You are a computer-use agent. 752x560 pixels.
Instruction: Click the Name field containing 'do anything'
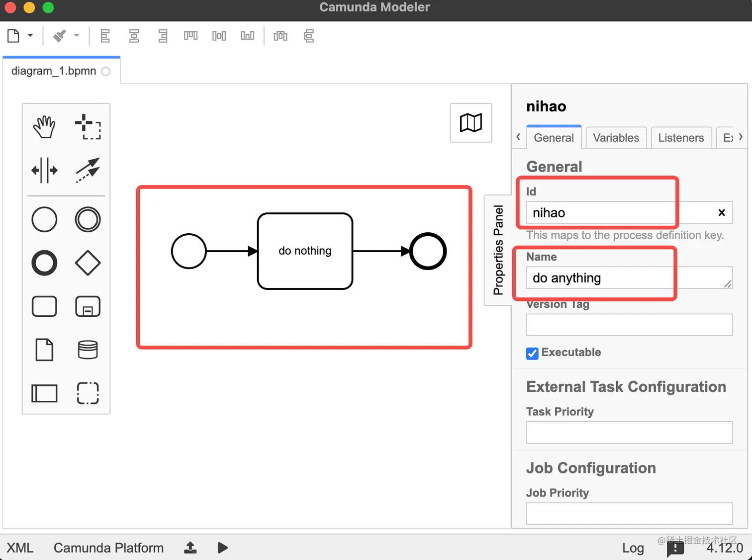pos(629,278)
